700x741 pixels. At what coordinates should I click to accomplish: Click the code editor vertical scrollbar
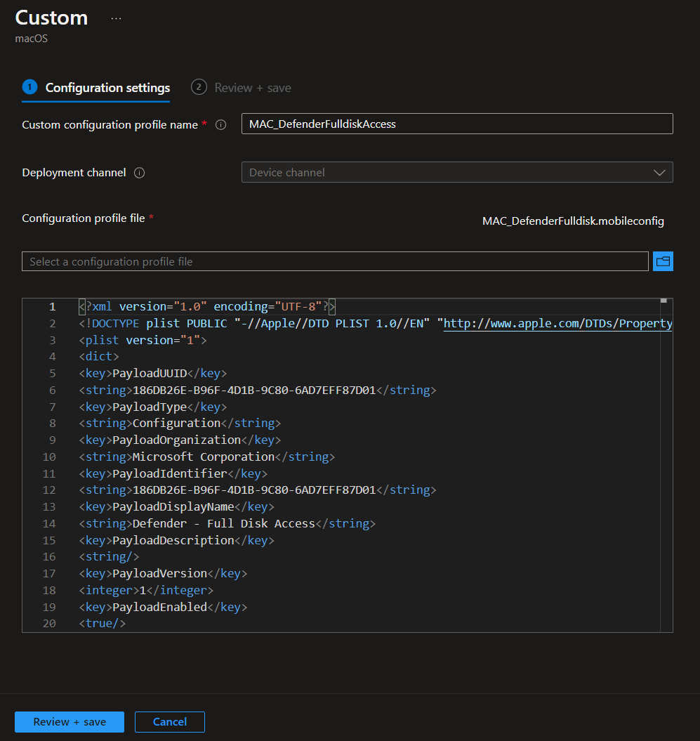[666, 464]
